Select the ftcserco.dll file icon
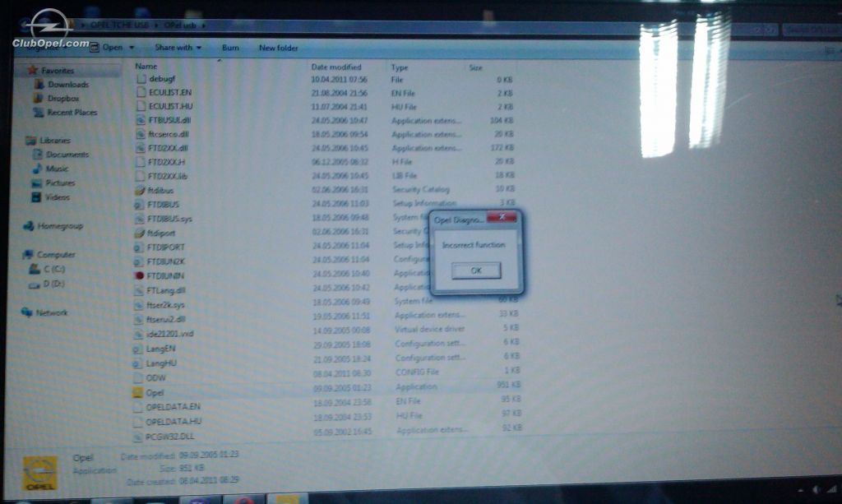842x504 pixels. (140, 134)
